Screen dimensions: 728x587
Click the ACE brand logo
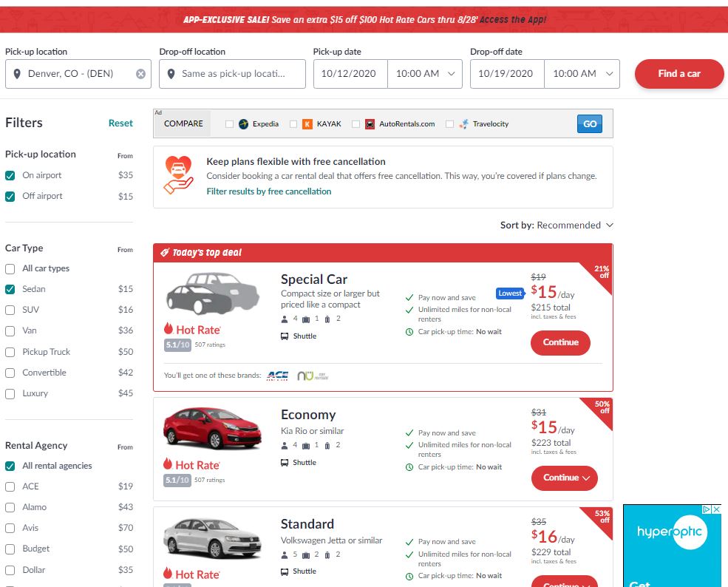[278, 376]
